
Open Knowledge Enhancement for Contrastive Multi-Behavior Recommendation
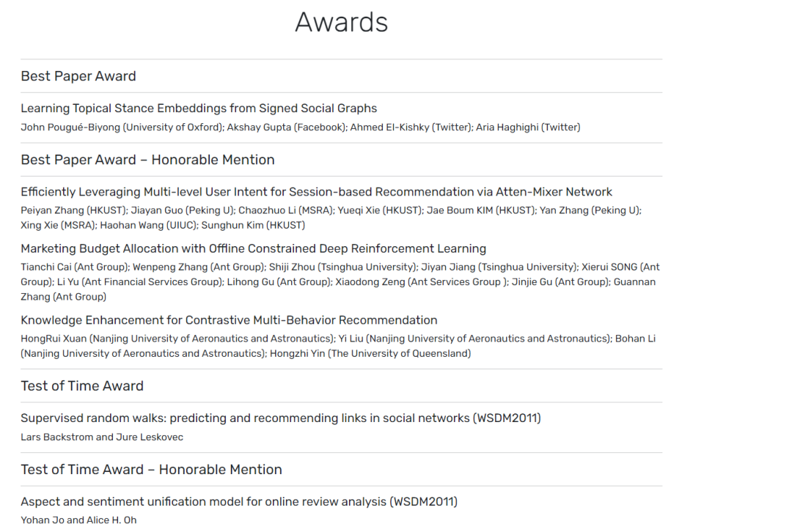pos(229,320)
